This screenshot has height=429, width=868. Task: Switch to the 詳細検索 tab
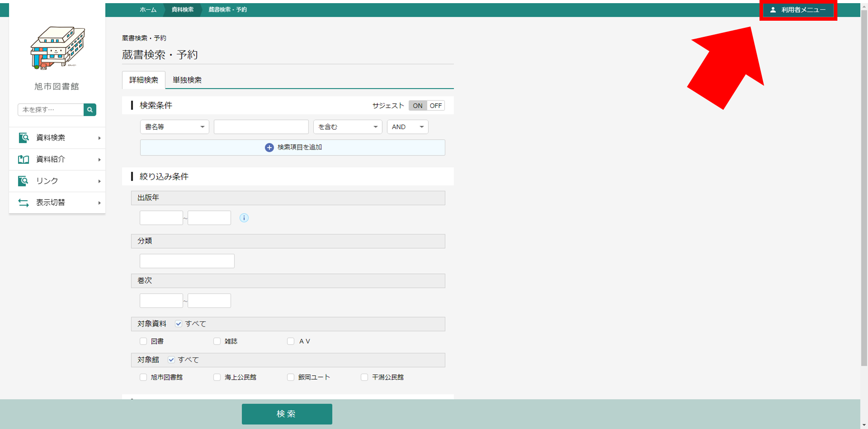pos(144,80)
